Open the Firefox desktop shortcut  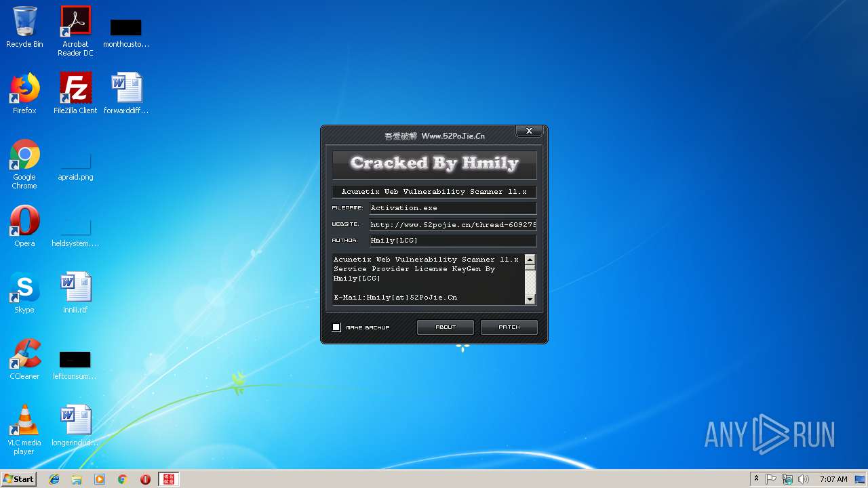click(x=24, y=94)
